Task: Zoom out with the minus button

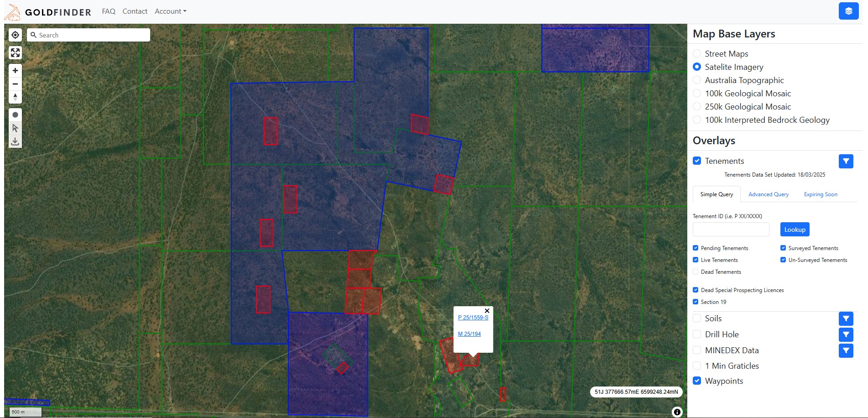Action: coord(15,84)
